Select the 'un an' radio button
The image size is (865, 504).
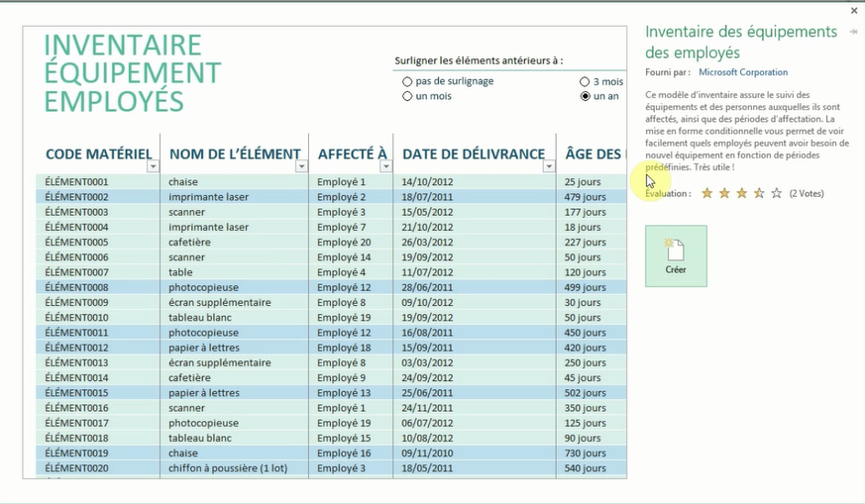point(585,96)
